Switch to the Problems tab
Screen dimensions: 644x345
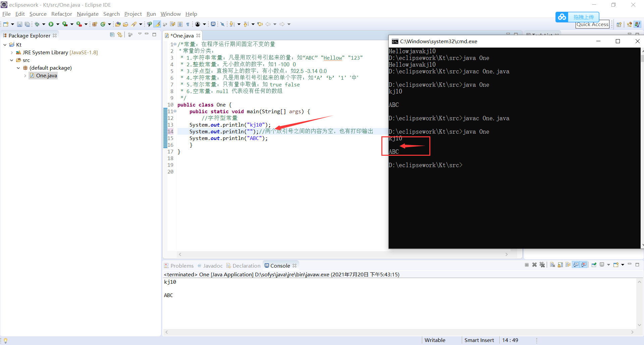pyautogui.click(x=179, y=266)
